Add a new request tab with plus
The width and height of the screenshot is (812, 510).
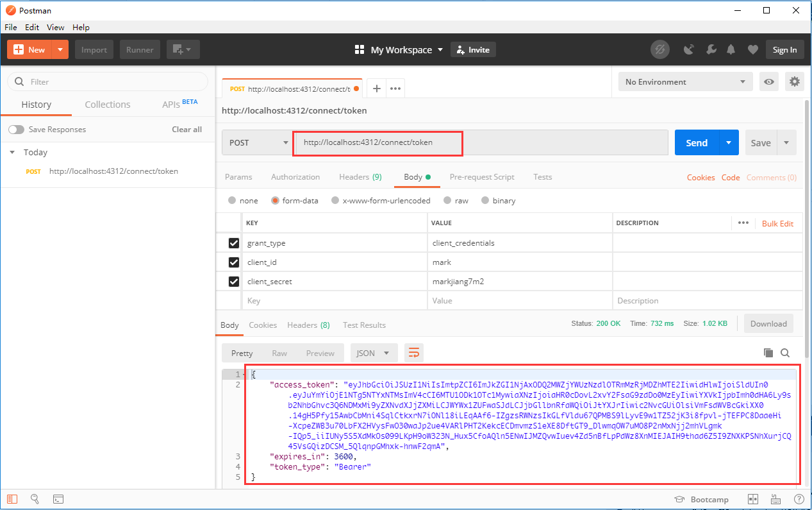(x=377, y=89)
